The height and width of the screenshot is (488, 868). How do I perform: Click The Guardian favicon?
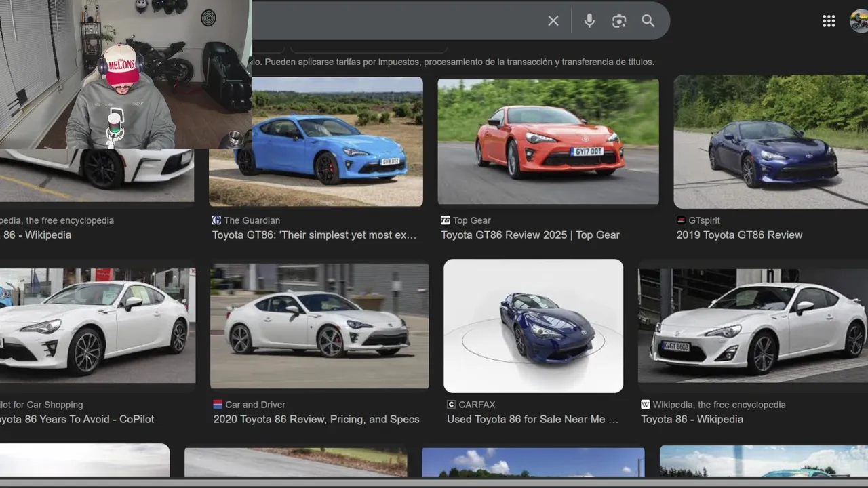tap(216, 220)
